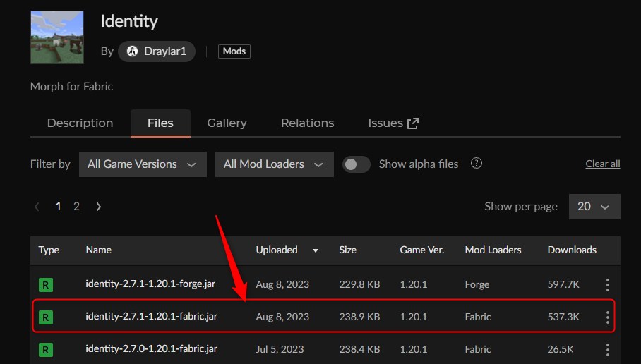Open the more options menu for forge.jar
The image size is (641, 364).
coord(607,285)
